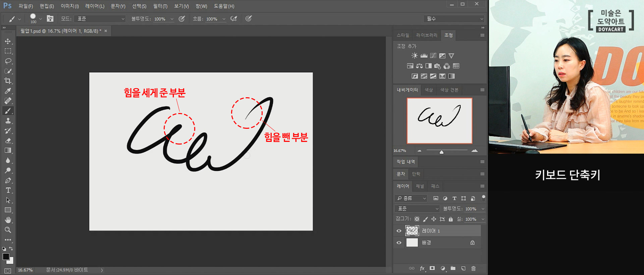Hide the 레이어 1 layer
This screenshot has height=275, width=644.
click(x=399, y=231)
